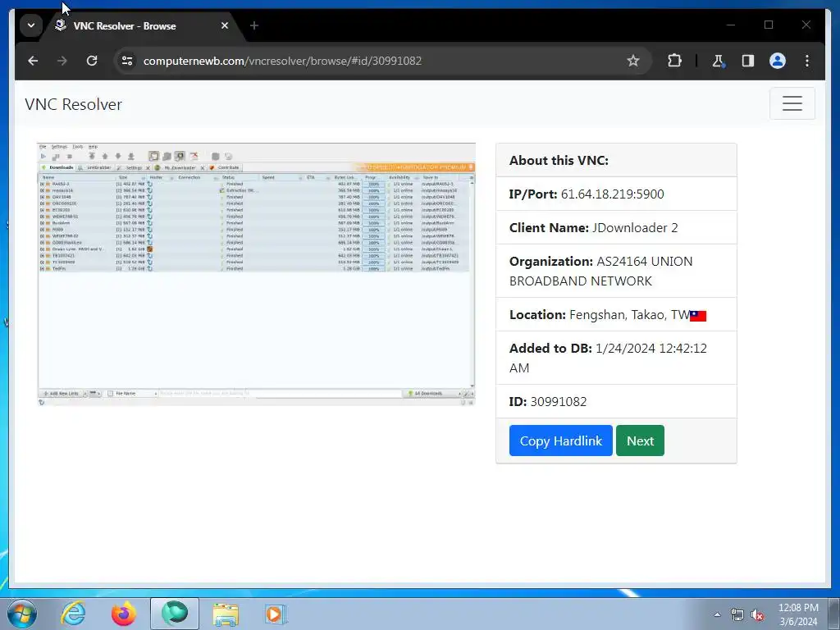The width and height of the screenshot is (840, 630).
Task: Close the VNC Resolver tab
Action: pos(225,25)
